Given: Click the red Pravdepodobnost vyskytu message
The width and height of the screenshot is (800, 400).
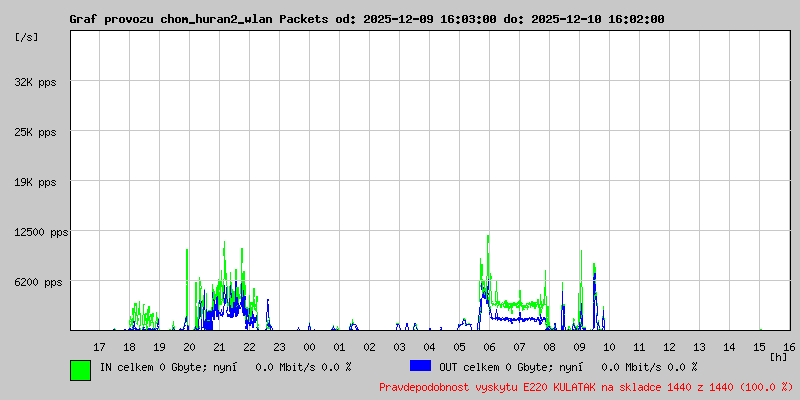Looking at the screenshot, I should click(586, 387).
